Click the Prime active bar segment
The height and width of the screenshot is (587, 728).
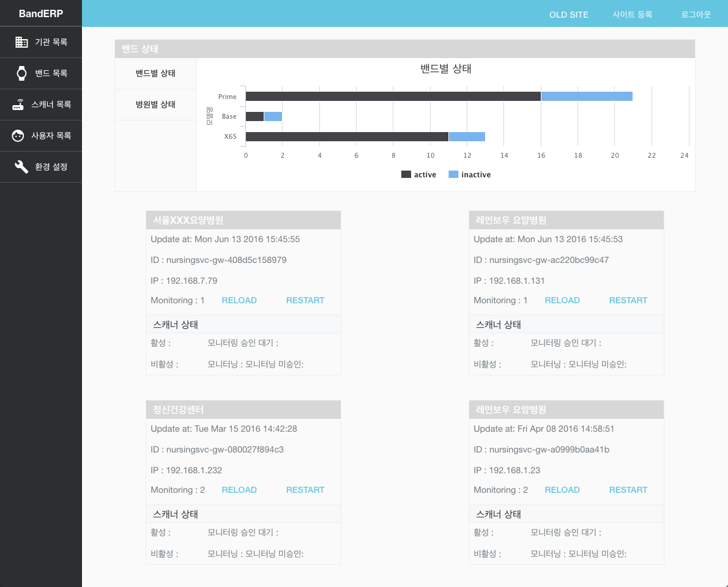[393, 97]
